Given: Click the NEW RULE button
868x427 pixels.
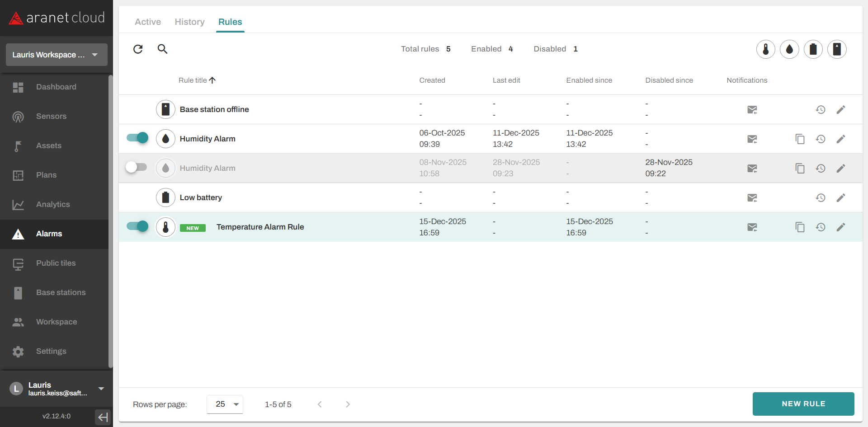Looking at the screenshot, I should pos(803,404).
